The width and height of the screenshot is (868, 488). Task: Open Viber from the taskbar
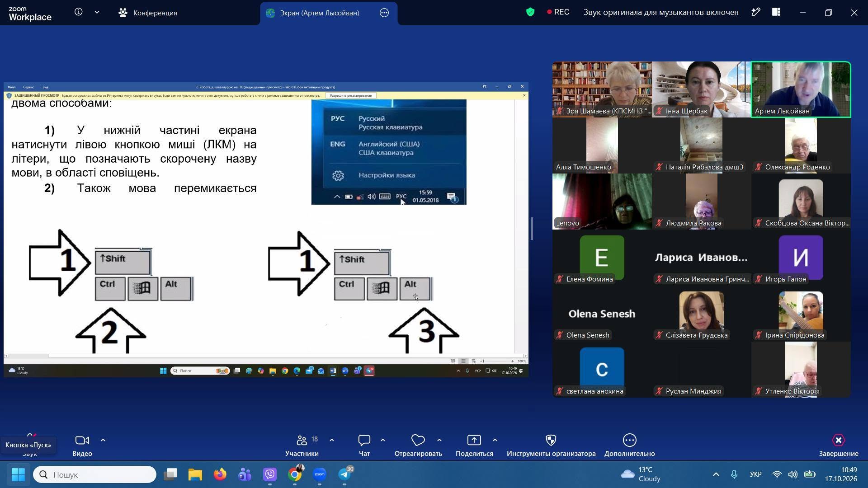[x=270, y=474]
